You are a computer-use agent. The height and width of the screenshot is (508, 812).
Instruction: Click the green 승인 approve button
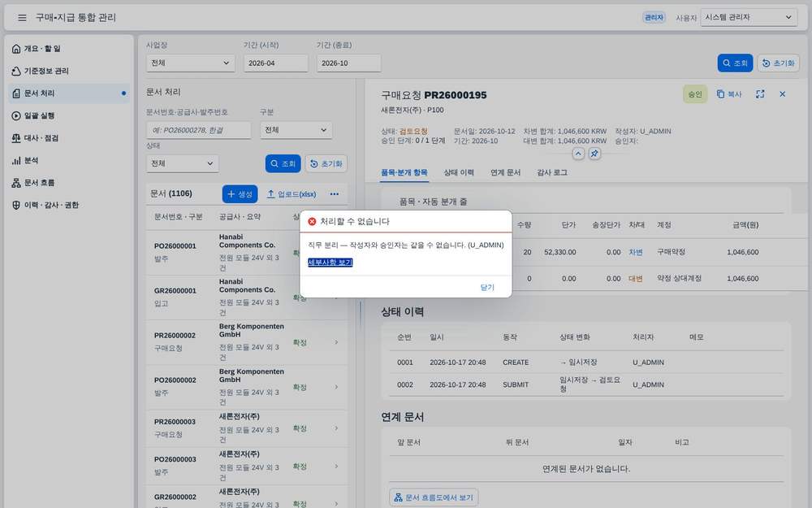coord(695,94)
